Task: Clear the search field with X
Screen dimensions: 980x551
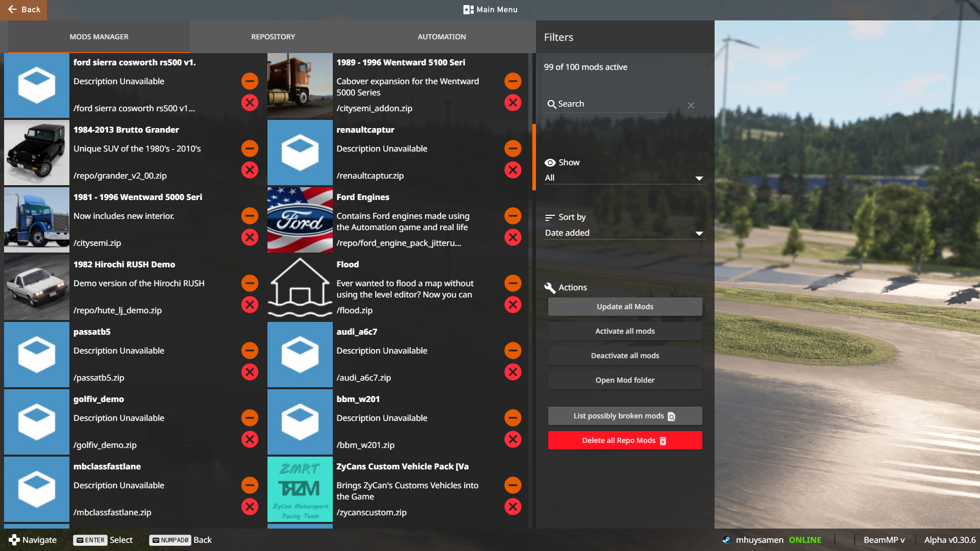Action: 691,105
